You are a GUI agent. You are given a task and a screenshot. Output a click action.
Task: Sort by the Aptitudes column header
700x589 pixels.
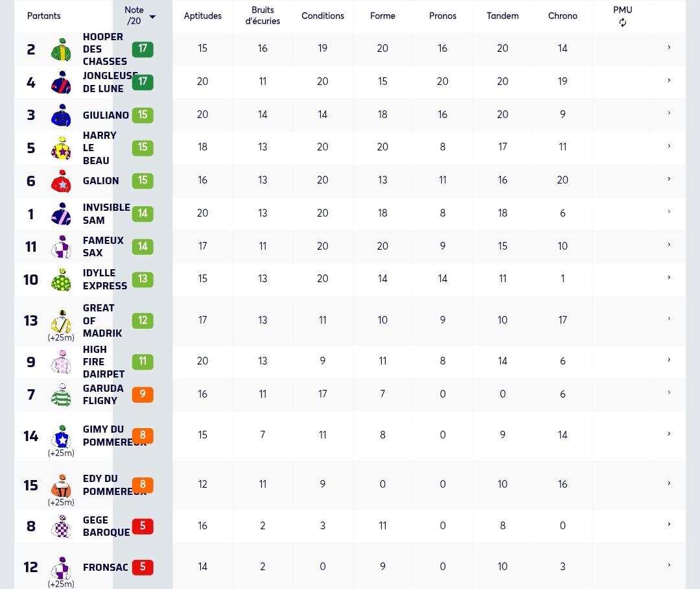tap(203, 16)
